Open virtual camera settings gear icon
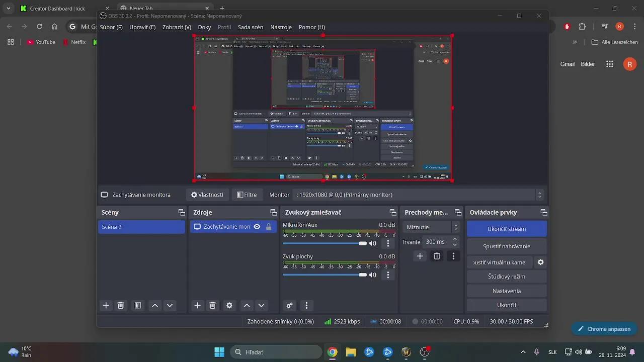The height and width of the screenshot is (362, 644). (540, 262)
